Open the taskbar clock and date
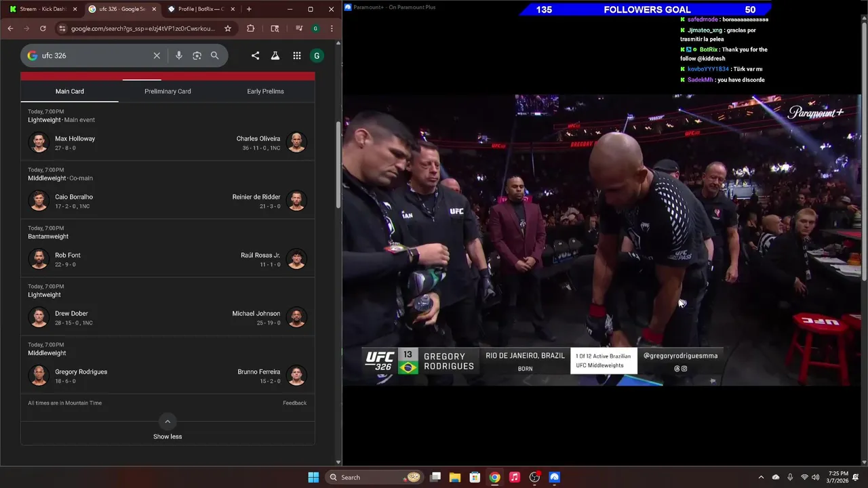 click(x=838, y=477)
